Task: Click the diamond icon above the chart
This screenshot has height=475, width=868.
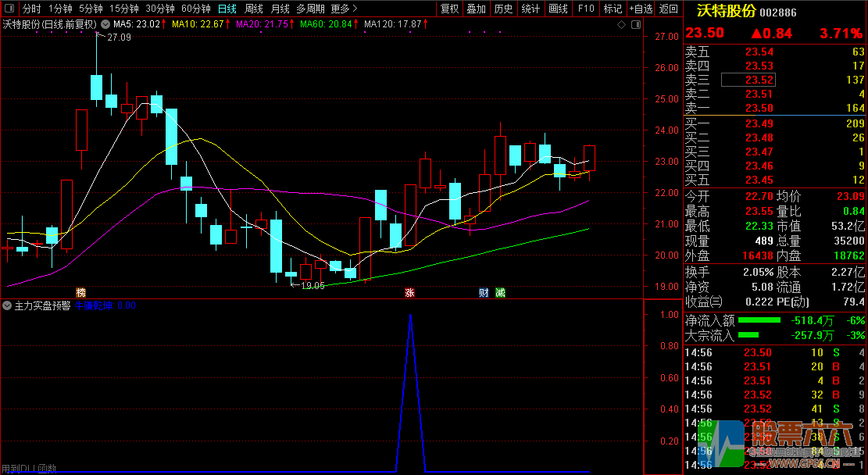Action: tap(621, 24)
